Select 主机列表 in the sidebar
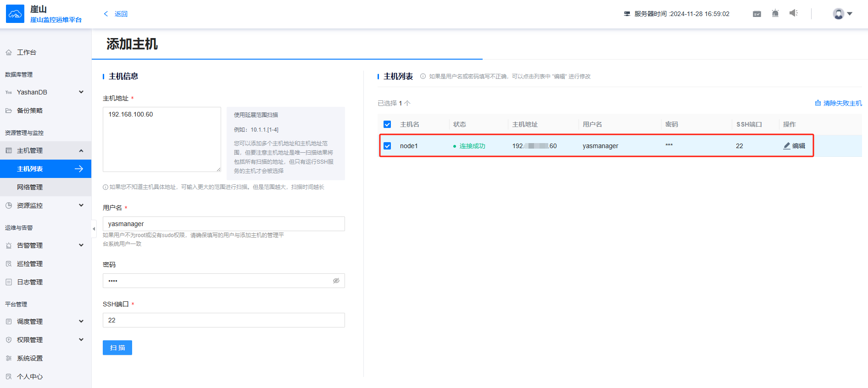This screenshot has height=388, width=868. coord(45,169)
